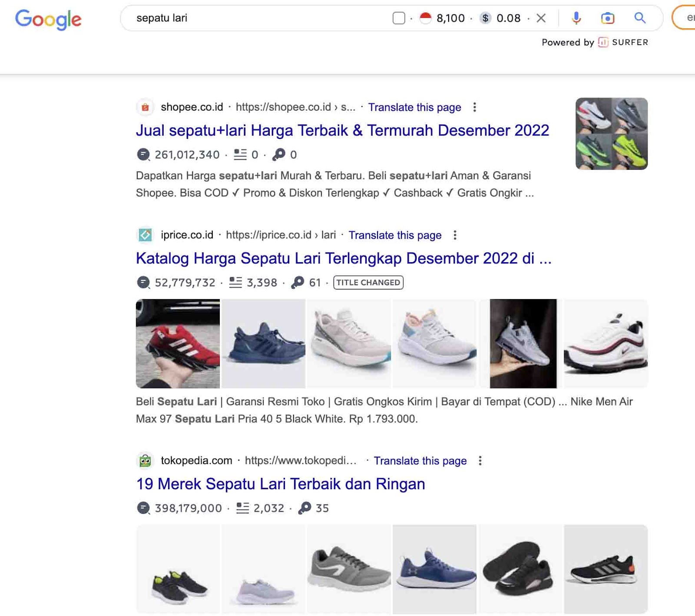Click the 0.08 CPC value
This screenshot has height=616, width=695.
click(508, 18)
